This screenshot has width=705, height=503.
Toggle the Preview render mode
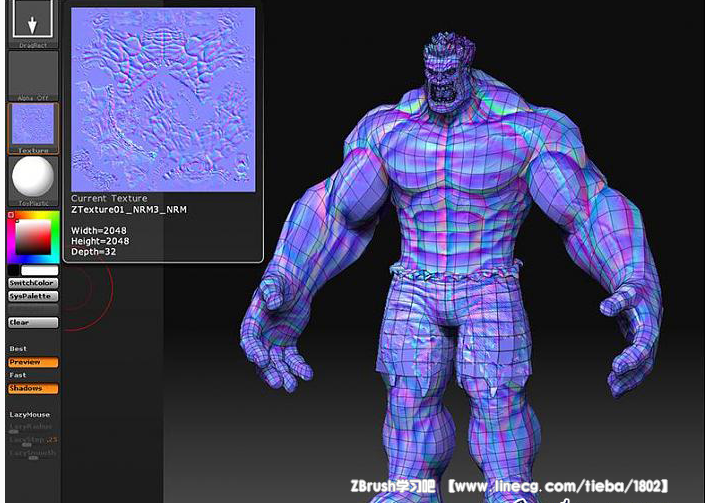(x=33, y=362)
